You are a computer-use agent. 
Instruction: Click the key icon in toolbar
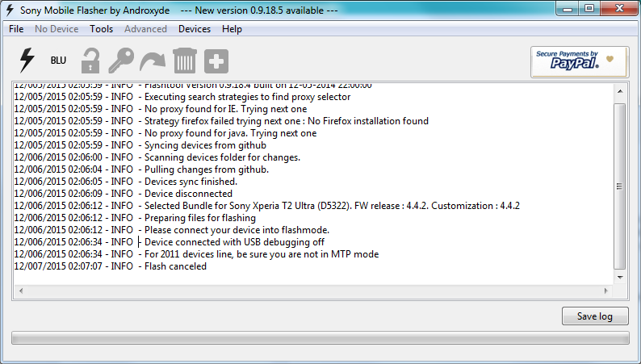click(121, 61)
